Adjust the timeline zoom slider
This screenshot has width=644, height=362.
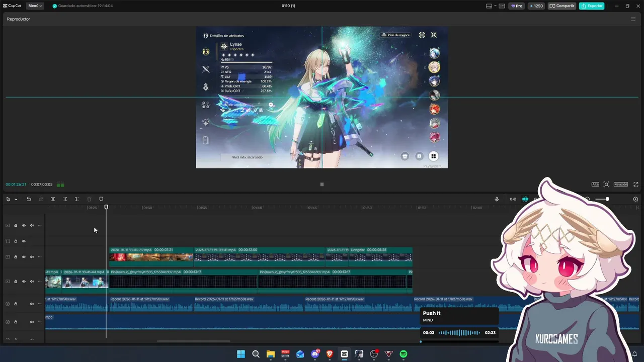click(602, 199)
